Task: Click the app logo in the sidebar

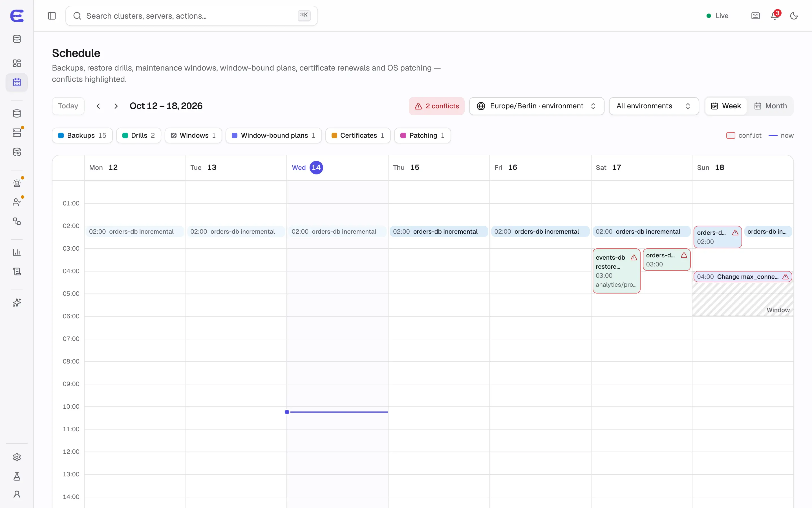Action: 17,16
